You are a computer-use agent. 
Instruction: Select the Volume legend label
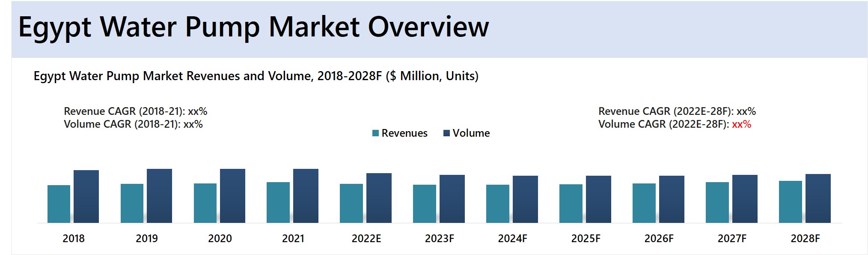click(x=471, y=133)
